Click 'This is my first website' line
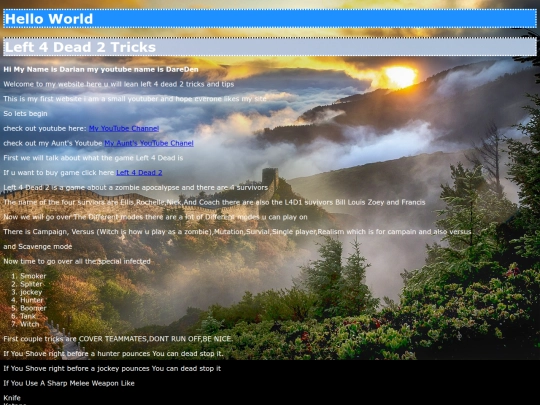540x405 pixels. (135, 99)
